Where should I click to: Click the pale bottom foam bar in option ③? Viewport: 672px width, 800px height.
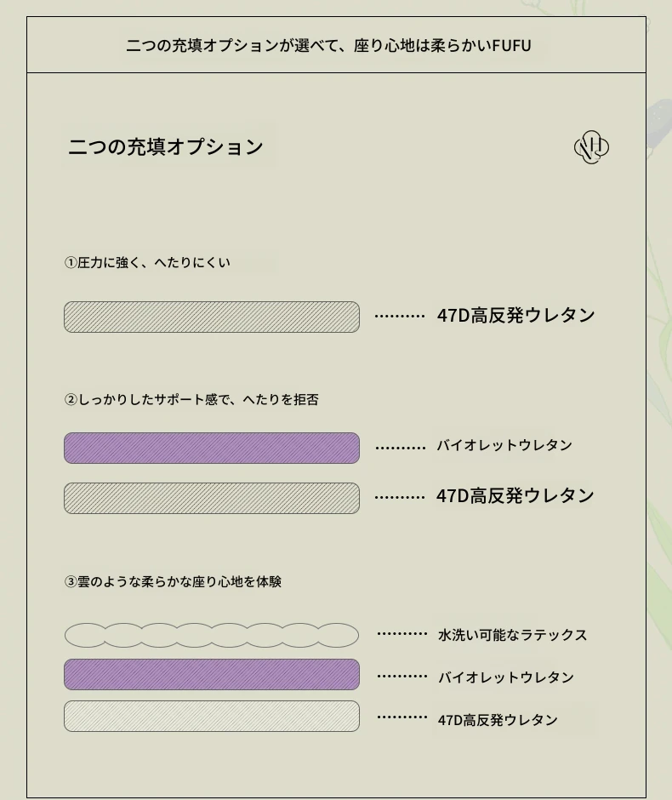click(x=212, y=716)
